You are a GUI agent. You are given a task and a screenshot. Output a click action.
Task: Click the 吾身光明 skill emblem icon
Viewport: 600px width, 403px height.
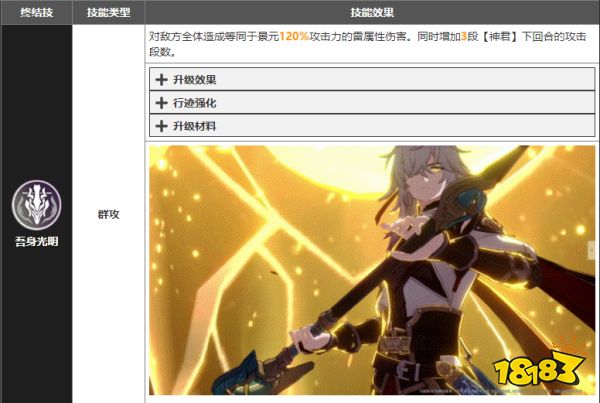pos(36,205)
